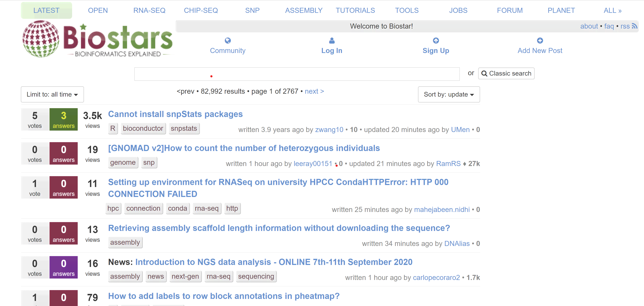Open the CHIP-SEQ tab
This screenshot has width=644, height=306.
click(x=201, y=10)
